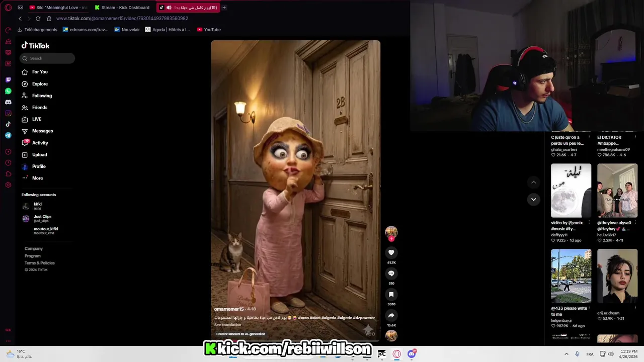The height and width of the screenshot is (362, 644).
Task: Open WhatsApp in Opera sidebar
Action: (8, 91)
